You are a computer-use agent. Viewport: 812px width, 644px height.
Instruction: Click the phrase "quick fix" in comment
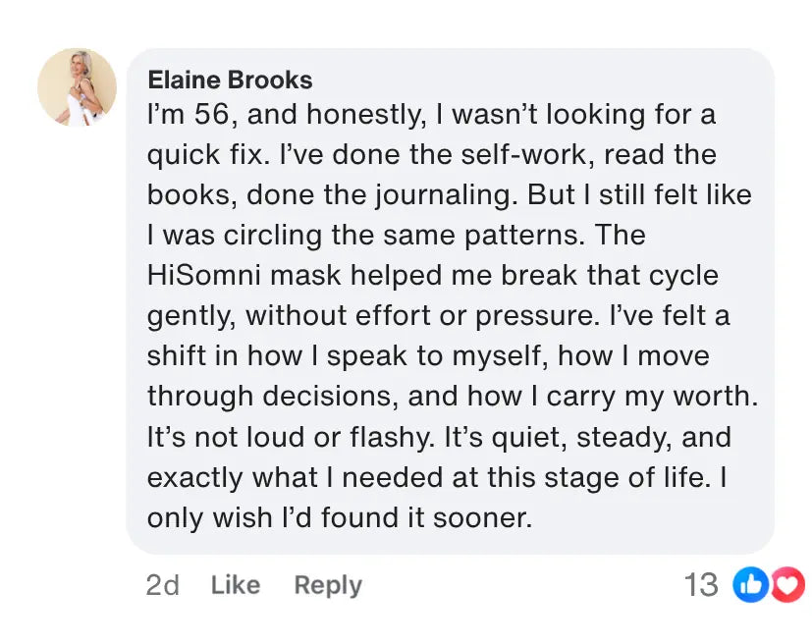pos(207,155)
